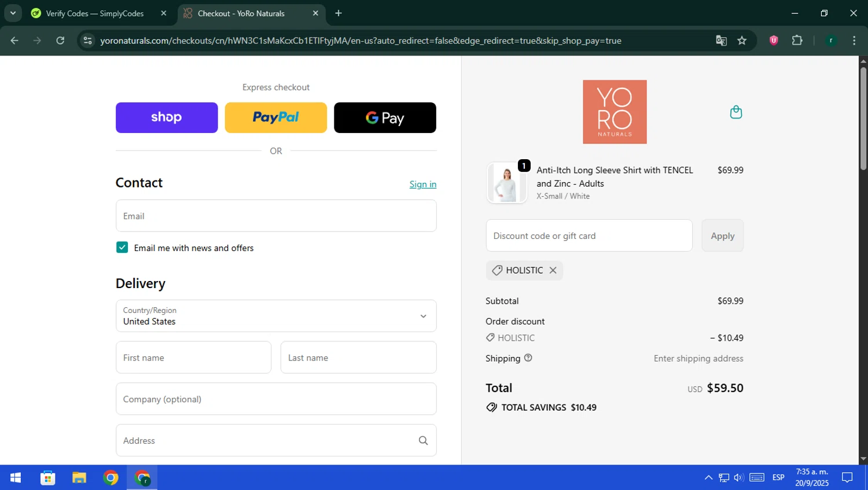Image resolution: width=868 pixels, height=490 pixels.
Task: Click the address search magnifier icon
Action: click(423, 440)
